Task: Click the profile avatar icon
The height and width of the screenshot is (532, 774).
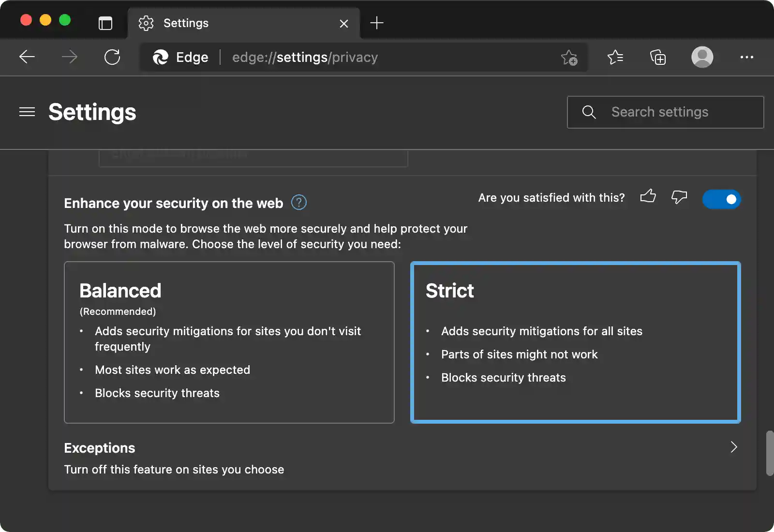Action: point(702,57)
